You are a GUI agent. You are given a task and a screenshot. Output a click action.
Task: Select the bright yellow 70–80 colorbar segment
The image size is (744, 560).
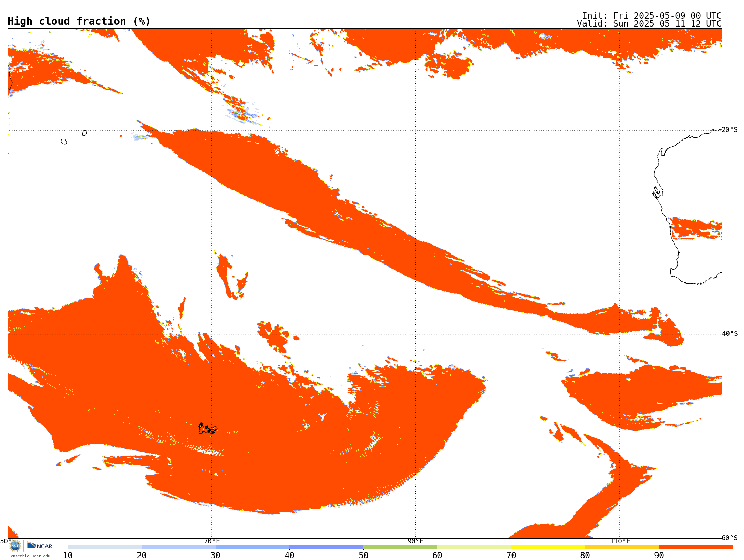point(548,547)
